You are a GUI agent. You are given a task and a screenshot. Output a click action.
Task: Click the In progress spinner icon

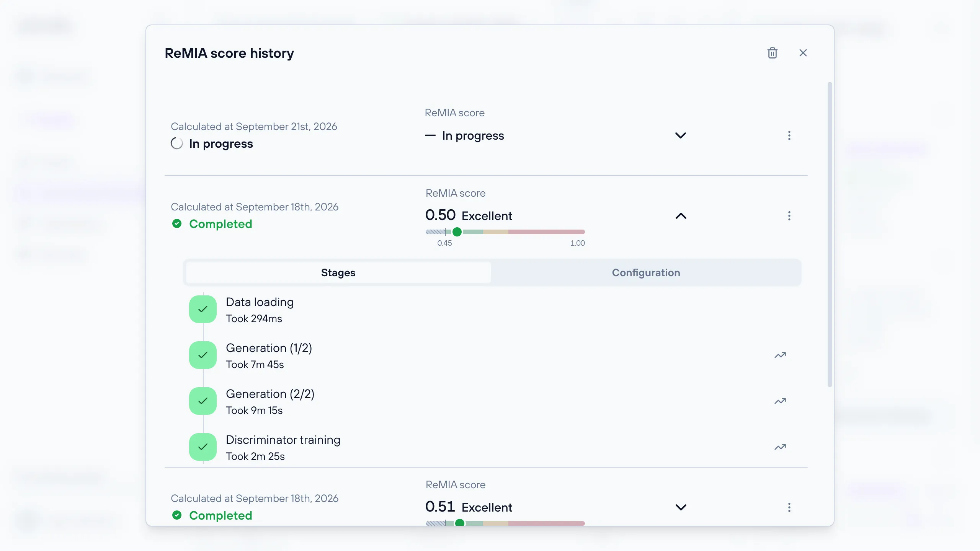pos(177,143)
